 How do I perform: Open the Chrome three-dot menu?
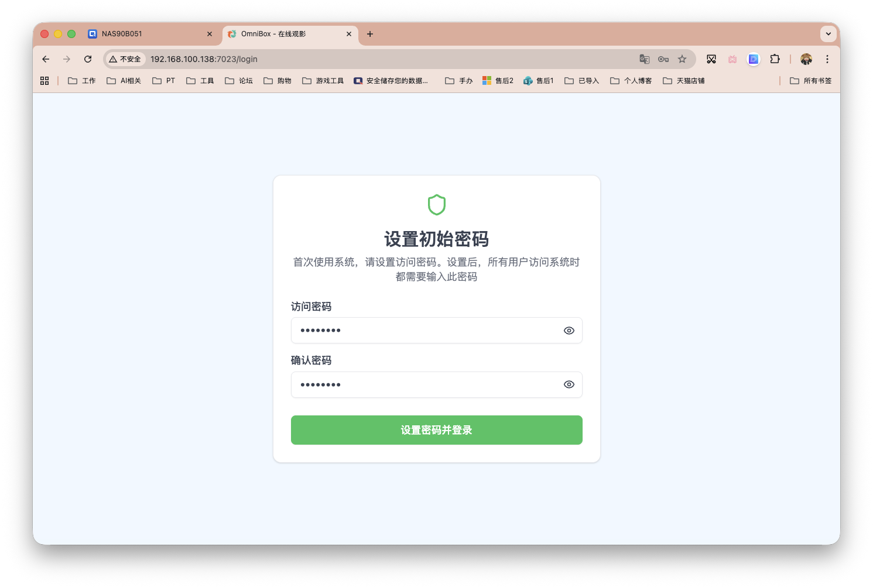827,59
